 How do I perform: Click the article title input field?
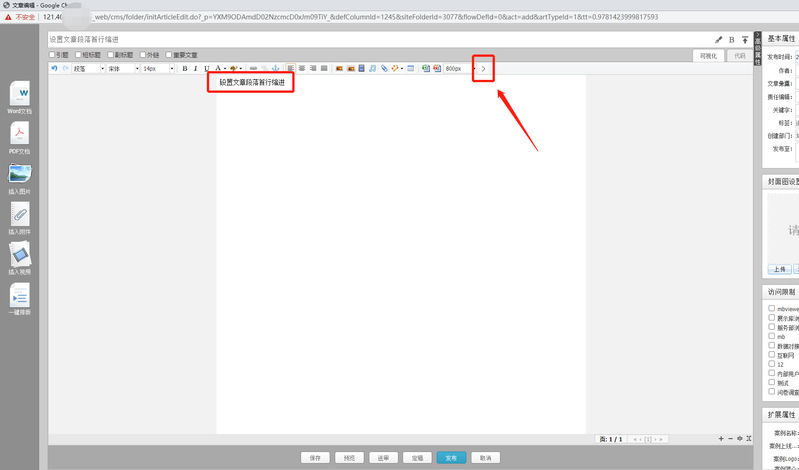(x=370, y=39)
